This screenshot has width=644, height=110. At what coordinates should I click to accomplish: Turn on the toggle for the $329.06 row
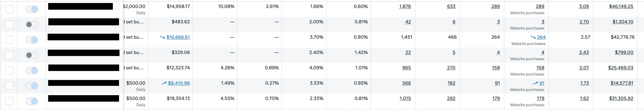(32, 55)
